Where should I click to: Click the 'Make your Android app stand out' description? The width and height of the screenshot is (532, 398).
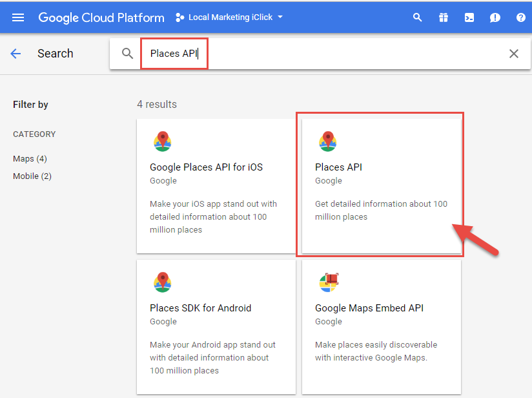212,357
